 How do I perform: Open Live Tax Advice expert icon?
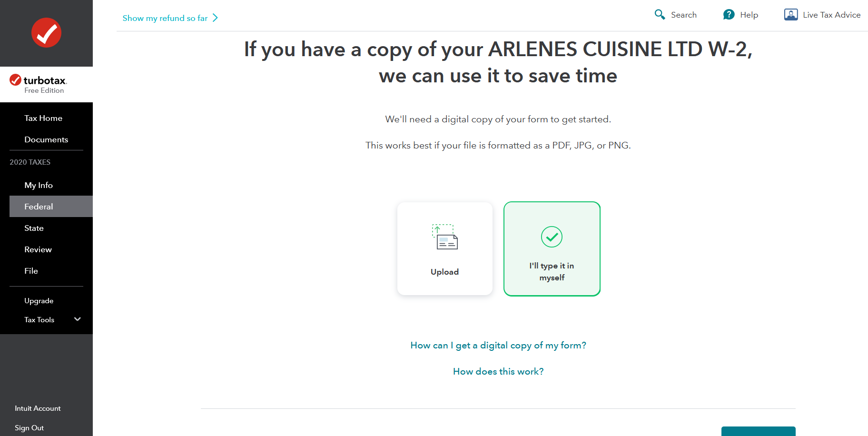click(x=791, y=15)
